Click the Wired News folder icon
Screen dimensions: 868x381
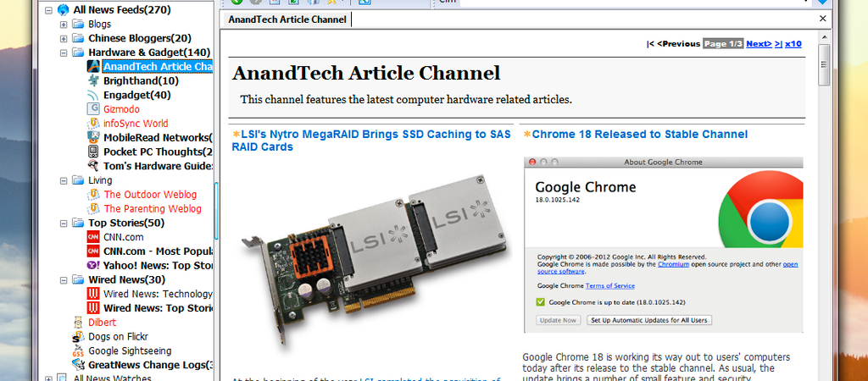78,279
